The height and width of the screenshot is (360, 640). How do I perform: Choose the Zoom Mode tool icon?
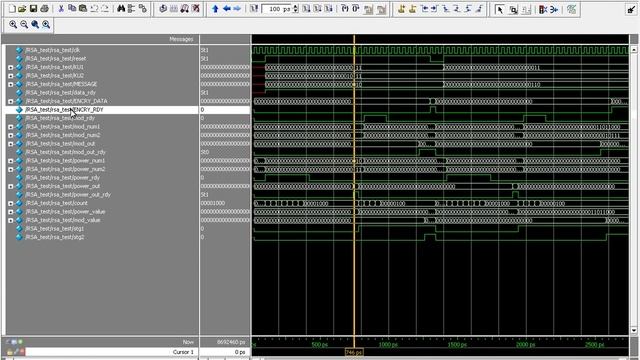tap(513, 9)
